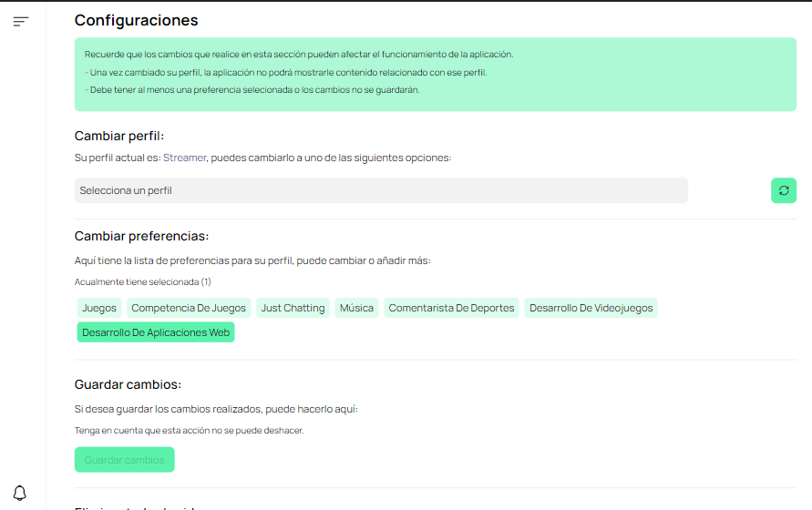
Task: Click 'Si desea guardar los cambios' text
Action: tap(217, 410)
